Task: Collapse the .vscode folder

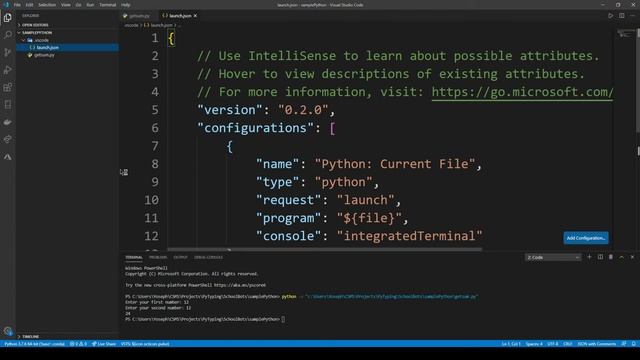Action: pyautogui.click(x=38, y=40)
